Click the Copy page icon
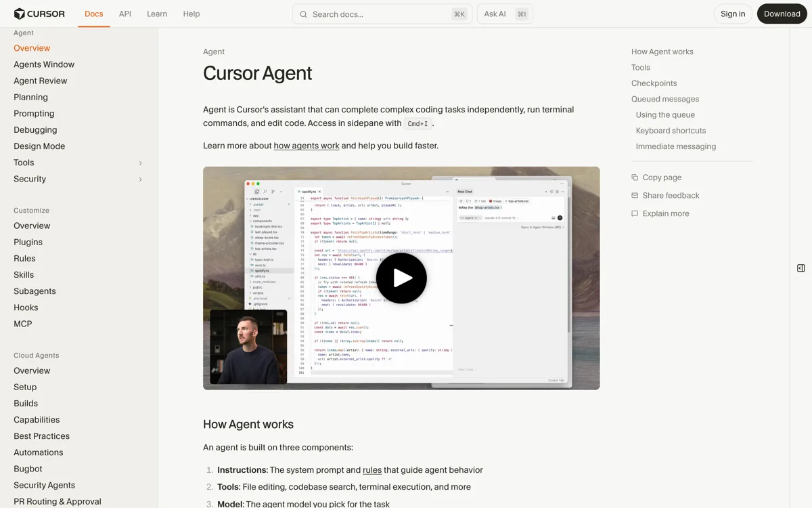This screenshot has width=812, height=508. (x=635, y=177)
